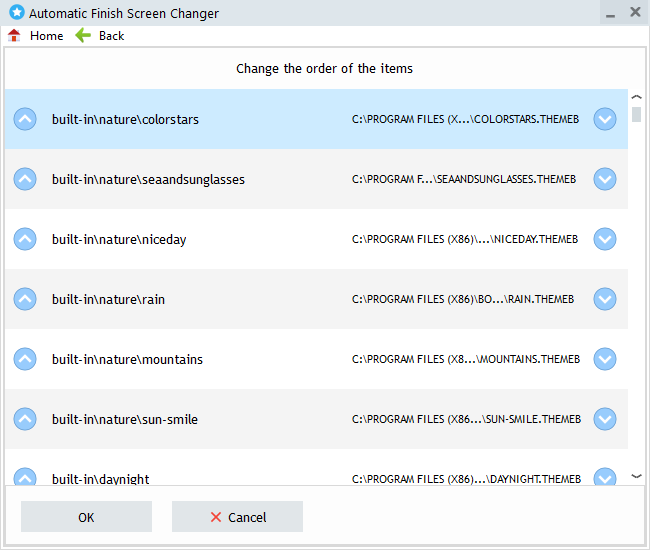Go to Home in toolbar
This screenshot has width=650, height=550.
(x=35, y=36)
